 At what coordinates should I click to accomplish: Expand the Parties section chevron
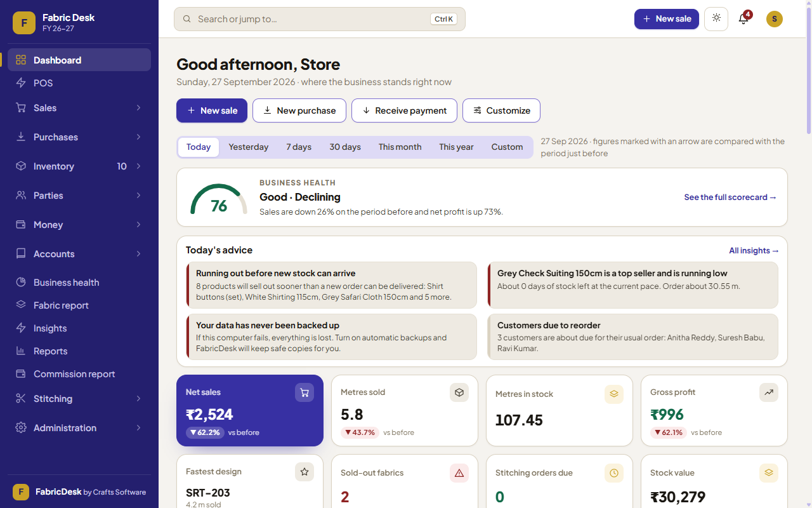pyautogui.click(x=138, y=196)
